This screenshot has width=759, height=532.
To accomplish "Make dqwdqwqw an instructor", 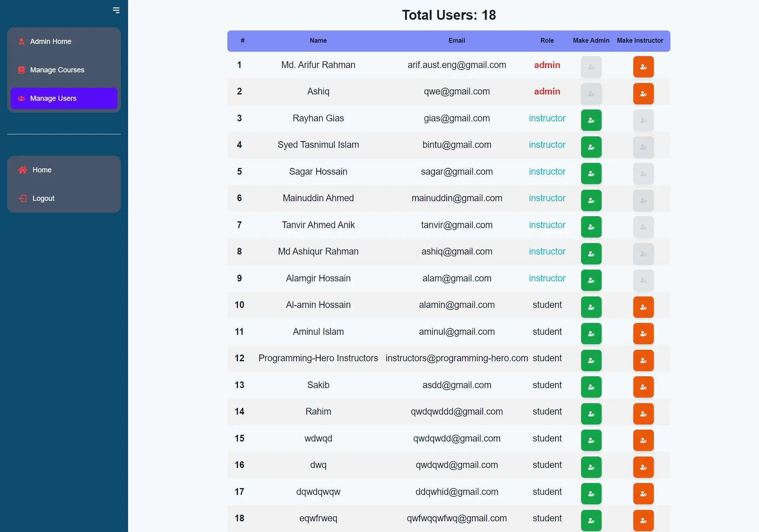I will (x=643, y=494).
